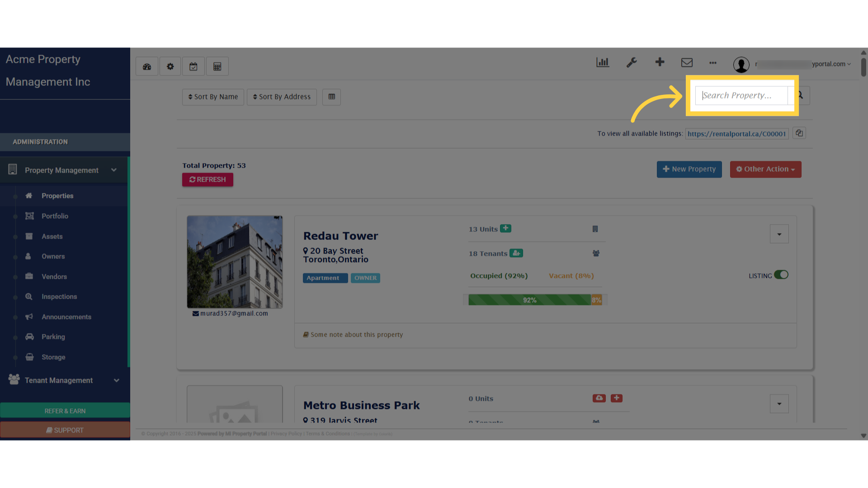The width and height of the screenshot is (868, 488).
Task: Click the Search Property input field
Action: 741,95
